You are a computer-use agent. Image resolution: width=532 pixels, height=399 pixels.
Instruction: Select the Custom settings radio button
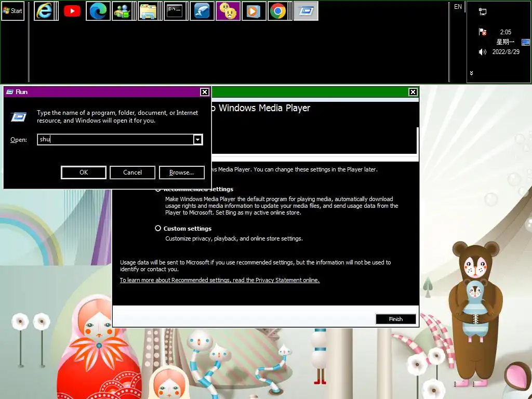point(158,229)
